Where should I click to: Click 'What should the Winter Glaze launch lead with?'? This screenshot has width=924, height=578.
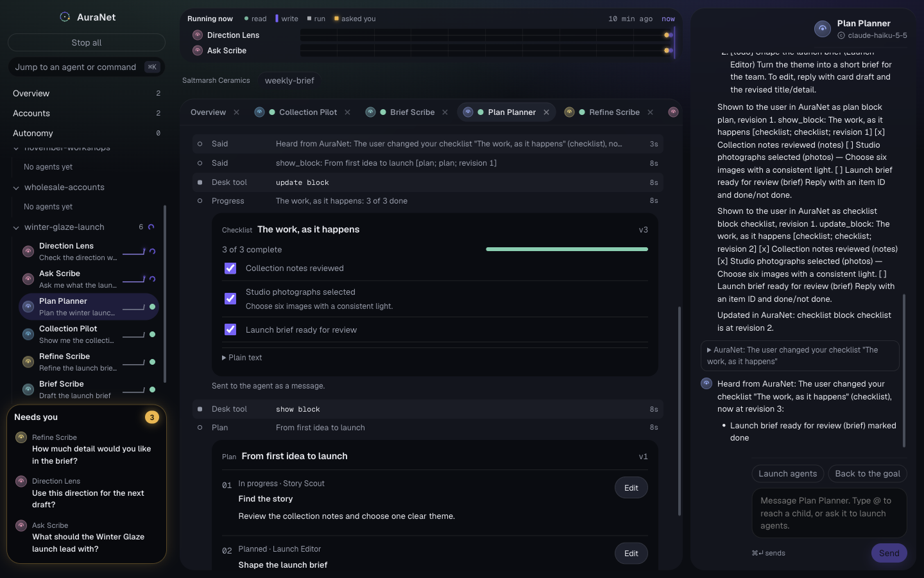click(89, 543)
